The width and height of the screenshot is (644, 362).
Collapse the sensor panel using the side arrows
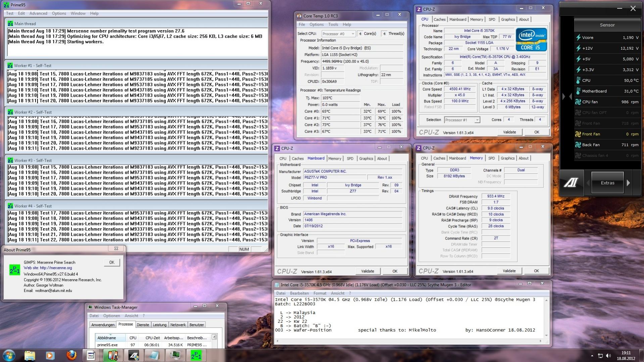click(567, 97)
